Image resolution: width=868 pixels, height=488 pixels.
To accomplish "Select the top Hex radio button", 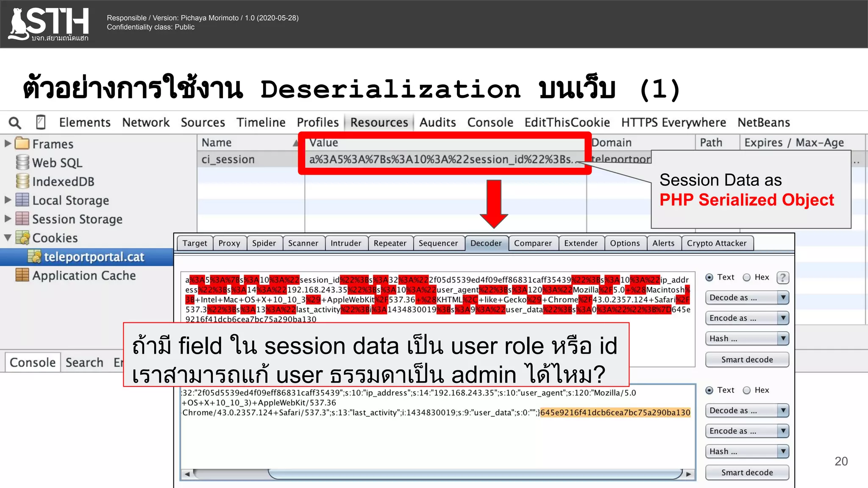I will (x=747, y=277).
